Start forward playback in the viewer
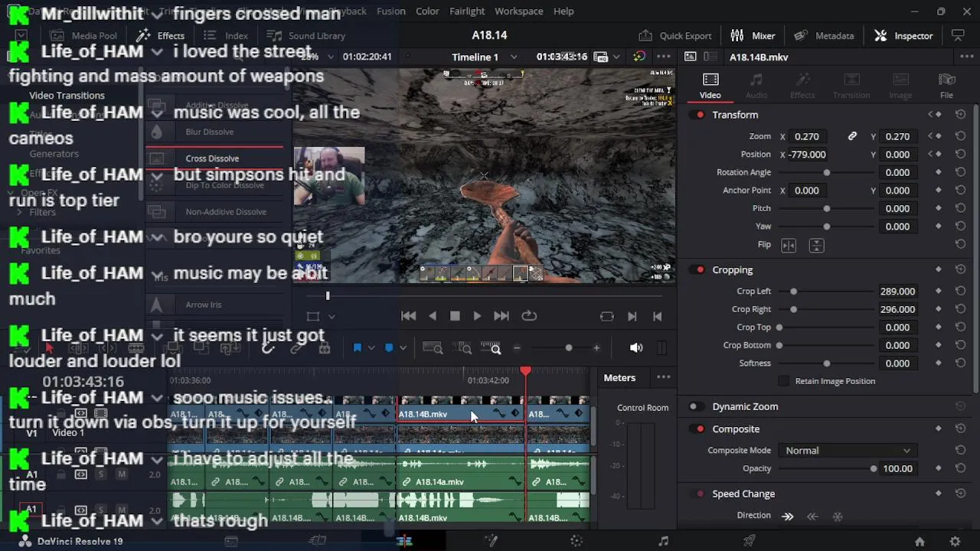Viewport: 980px width, 551px height. pyautogui.click(x=477, y=316)
